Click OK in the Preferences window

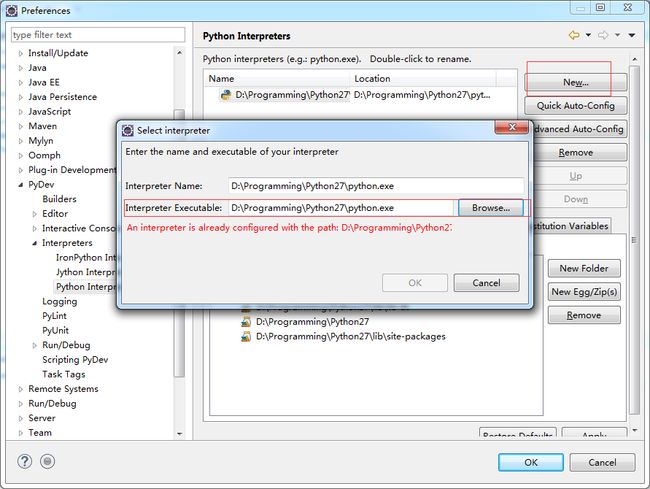[531, 462]
